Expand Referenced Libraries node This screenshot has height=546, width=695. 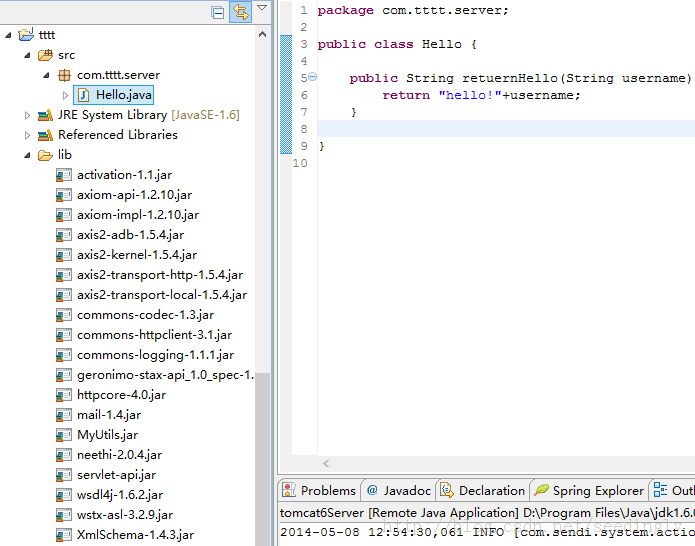[x=27, y=136]
